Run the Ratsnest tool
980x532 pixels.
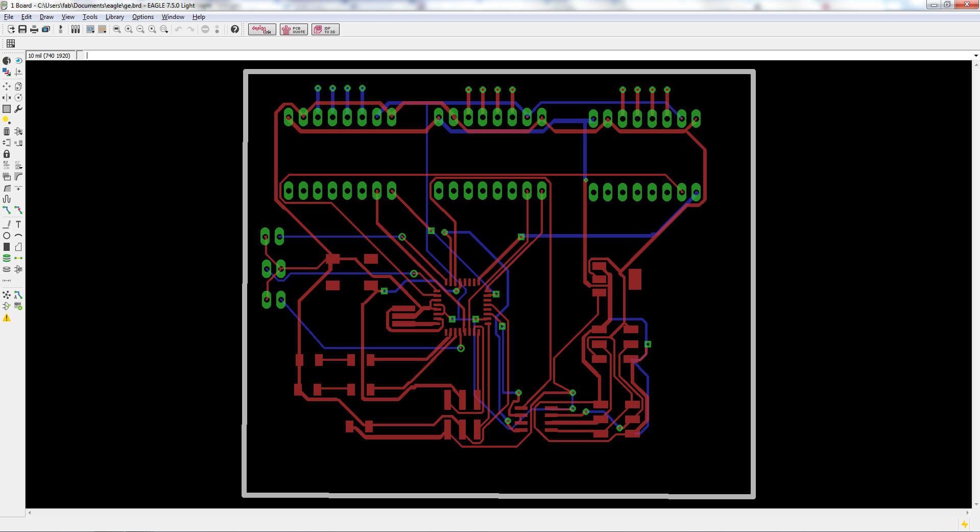pos(7,295)
